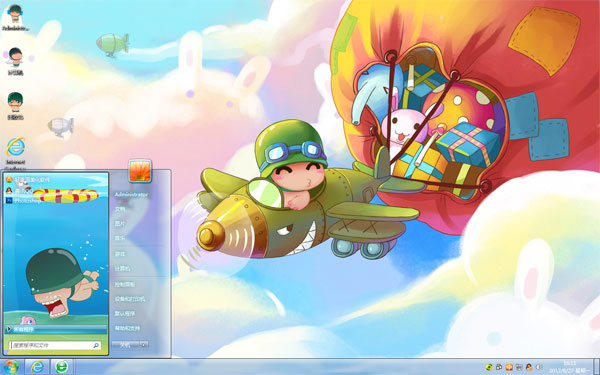Open the third desktop character icon
The height and width of the screenshot is (375, 600).
[x=15, y=106]
